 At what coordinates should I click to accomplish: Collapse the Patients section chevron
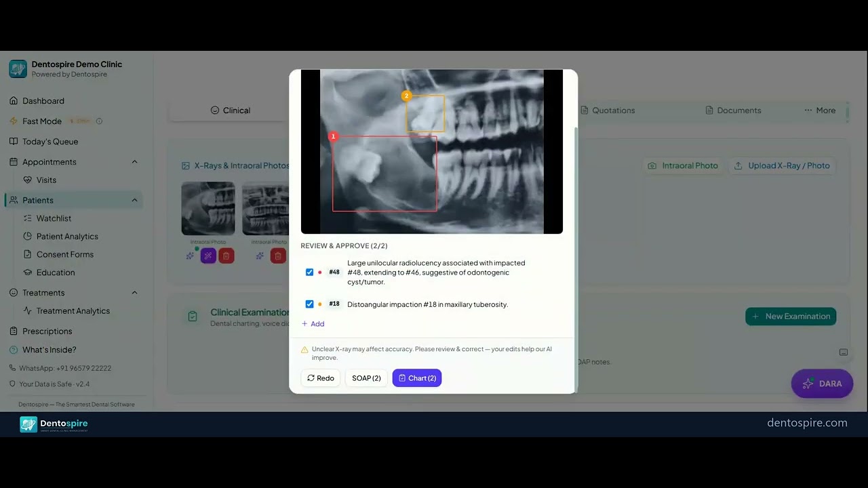click(134, 201)
